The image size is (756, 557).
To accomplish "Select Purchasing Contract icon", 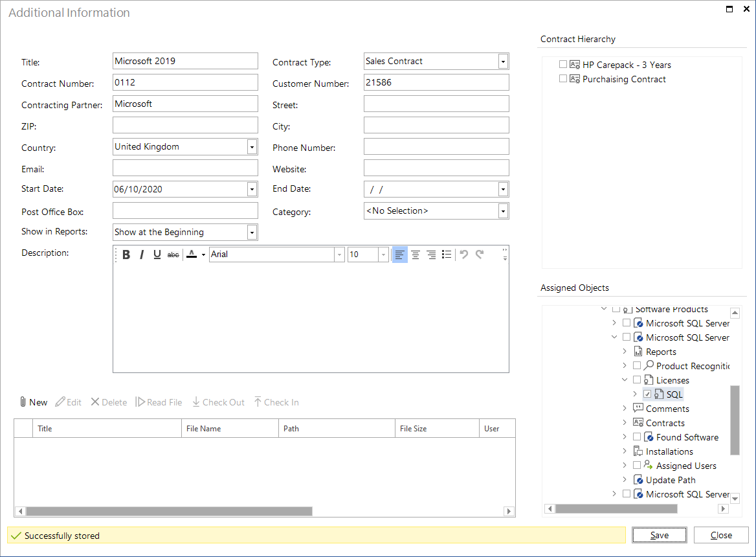I will click(574, 79).
